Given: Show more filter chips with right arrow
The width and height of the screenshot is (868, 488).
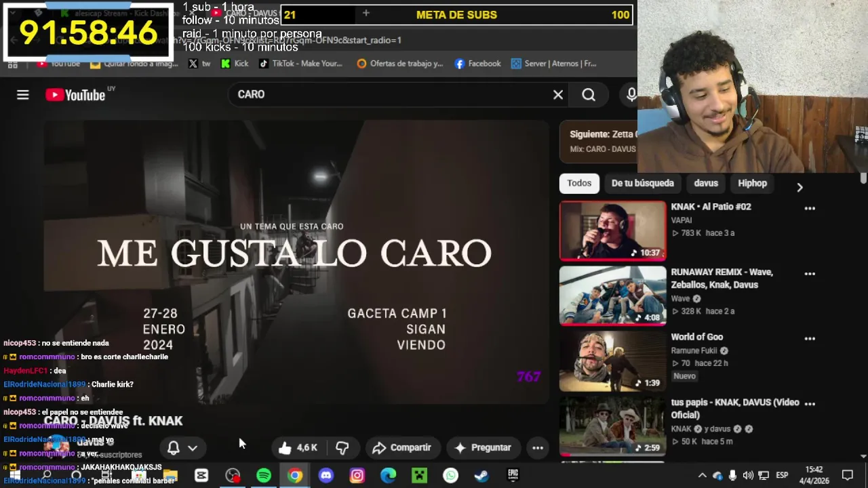Looking at the screenshot, I should point(800,187).
